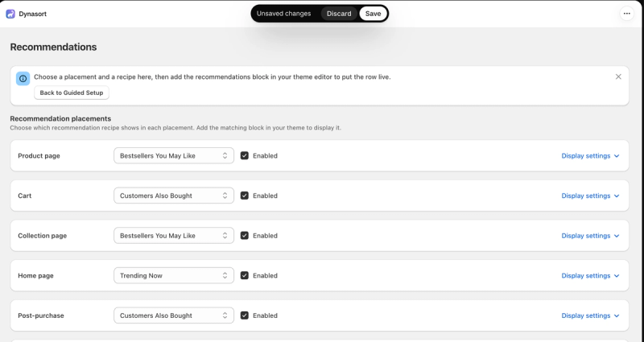This screenshot has height=342, width=644.
Task: Open the three-dot more actions menu
Action: pos(626,14)
